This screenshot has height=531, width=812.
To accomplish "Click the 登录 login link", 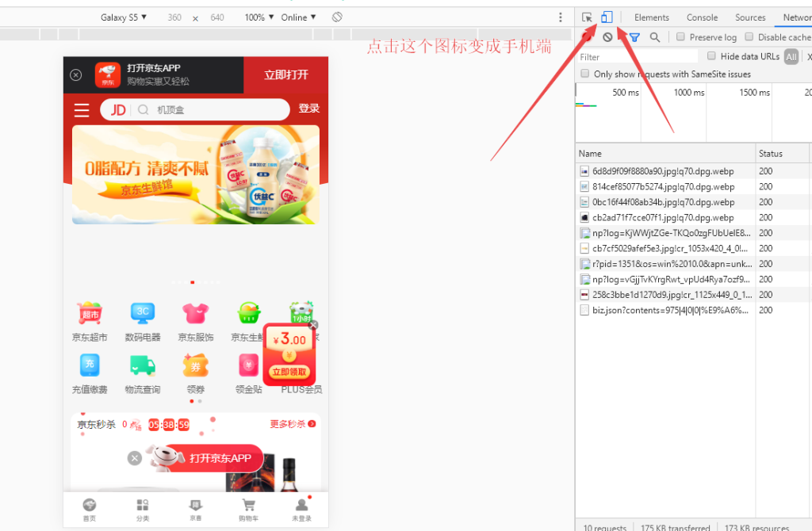I will click(x=308, y=109).
